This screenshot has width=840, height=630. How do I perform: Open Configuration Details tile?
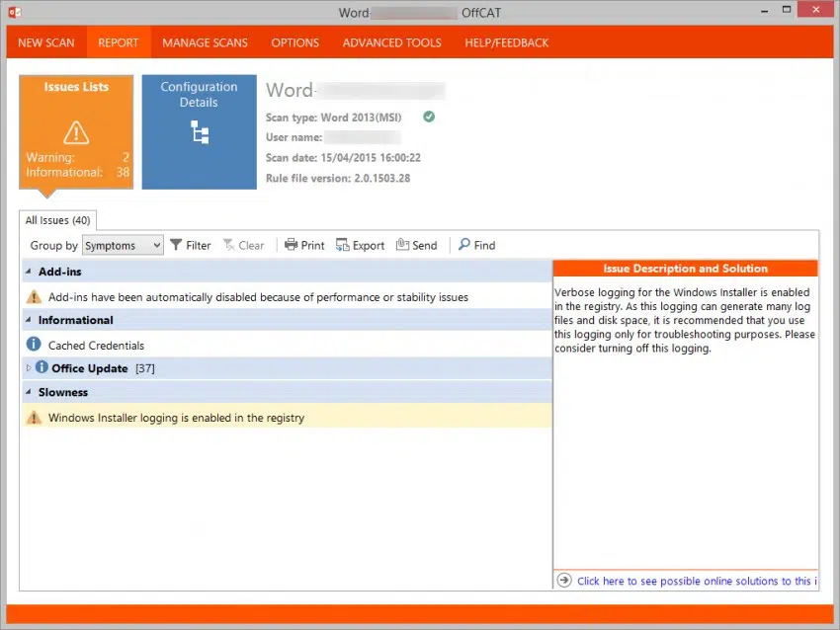200,131
